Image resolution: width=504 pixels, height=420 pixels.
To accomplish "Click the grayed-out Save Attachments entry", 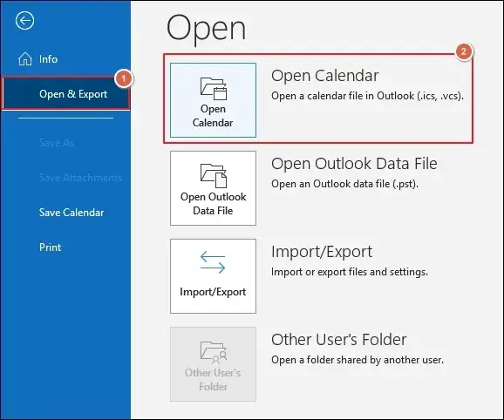I will 80,177.
